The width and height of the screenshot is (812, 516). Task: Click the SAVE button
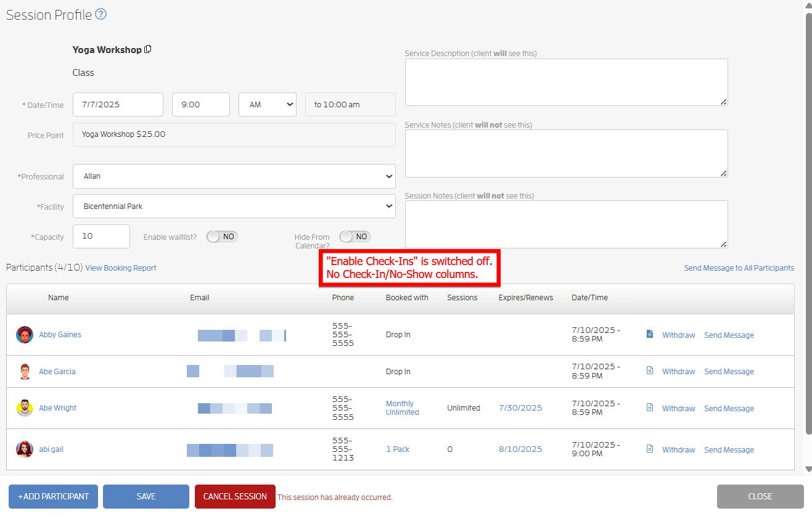point(146,496)
